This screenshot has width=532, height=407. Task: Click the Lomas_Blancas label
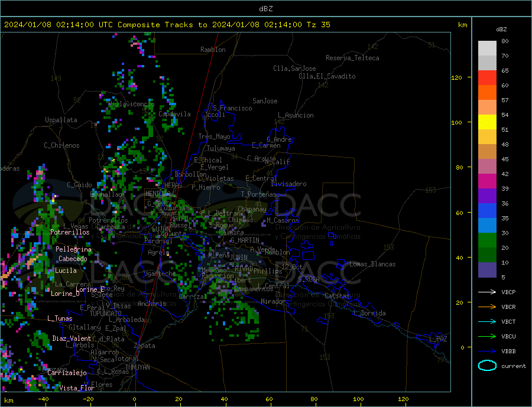click(x=372, y=264)
